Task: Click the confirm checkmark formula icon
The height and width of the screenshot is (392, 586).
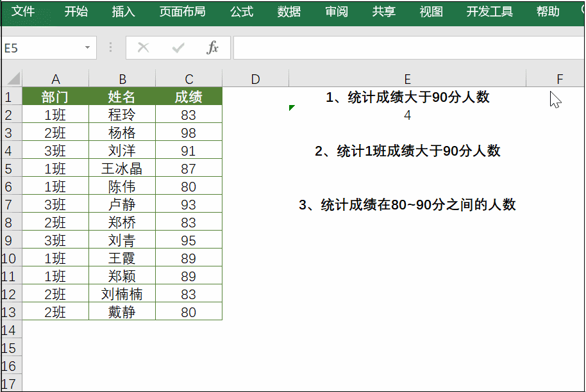Action: pos(178,47)
